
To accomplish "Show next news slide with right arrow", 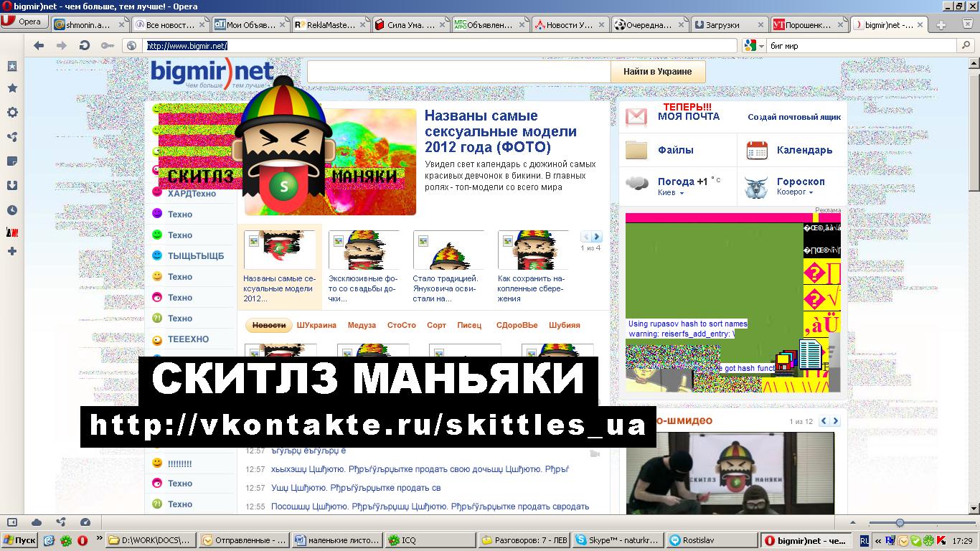I will pyautogui.click(x=597, y=237).
